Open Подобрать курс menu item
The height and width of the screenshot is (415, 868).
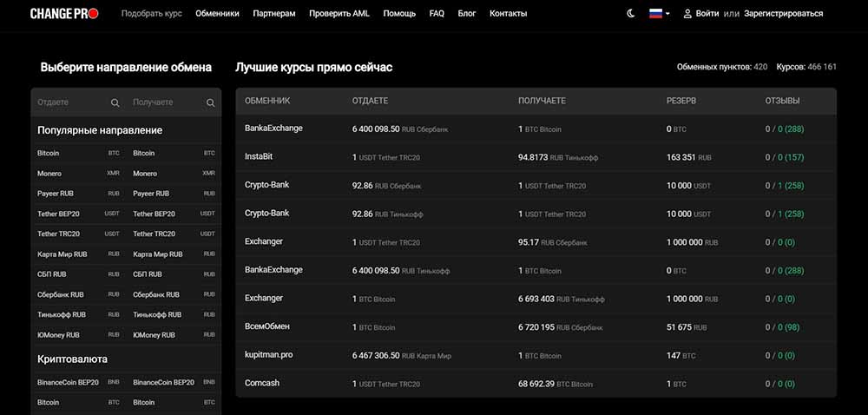[x=152, y=14]
